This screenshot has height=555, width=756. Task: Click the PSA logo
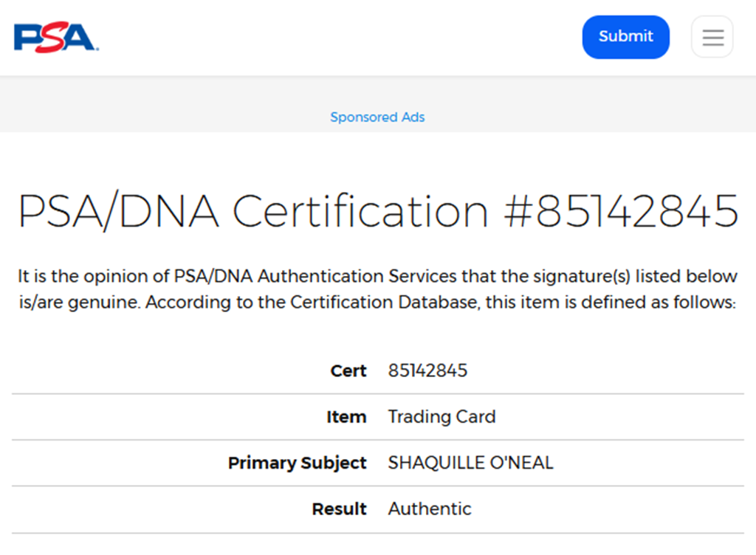pos(56,38)
